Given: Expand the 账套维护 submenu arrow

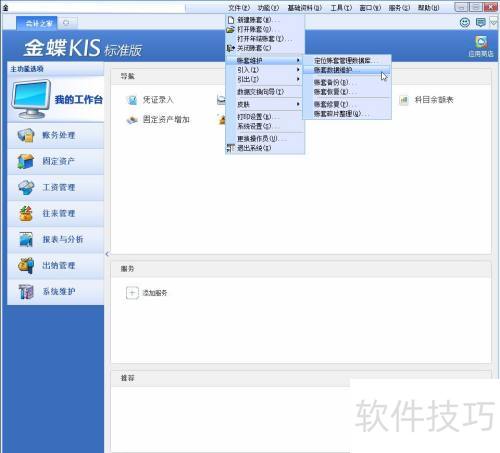Looking at the screenshot, I should click(x=298, y=60).
